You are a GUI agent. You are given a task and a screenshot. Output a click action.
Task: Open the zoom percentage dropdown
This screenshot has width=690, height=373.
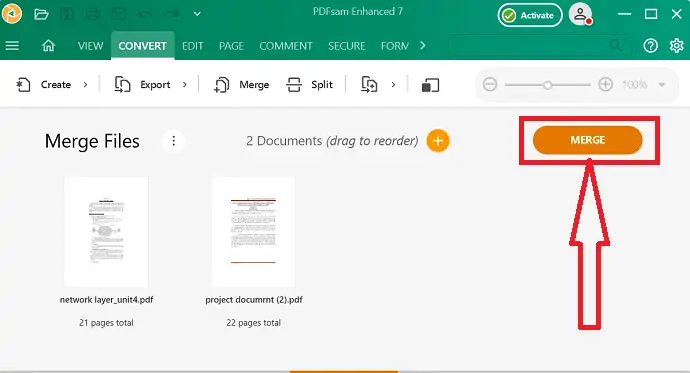point(661,84)
